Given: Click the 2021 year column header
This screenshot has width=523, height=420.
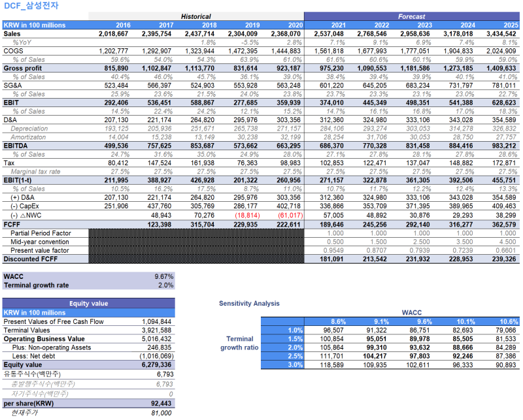Looking at the screenshot, I should point(338,25).
